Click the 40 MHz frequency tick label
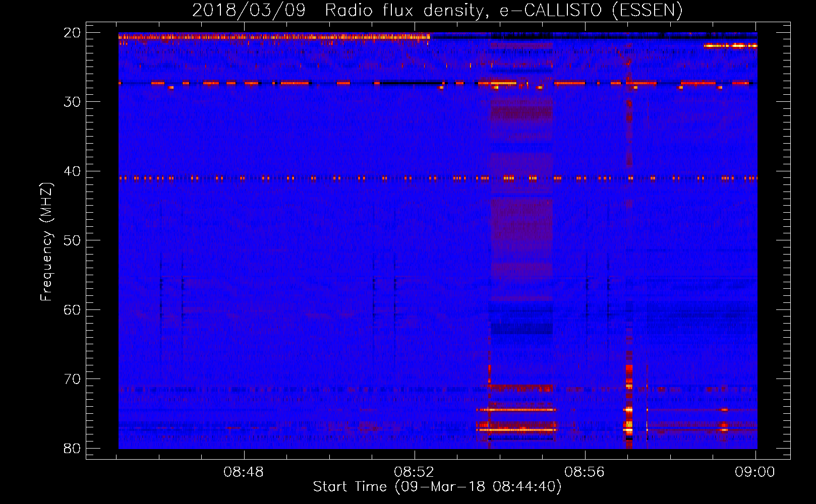The image size is (816, 504). point(72,171)
